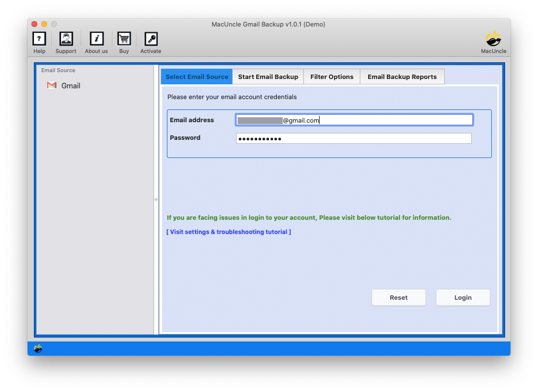The image size is (538, 392).
Task: Click the MacUncle logo in the top-right corner
Action: pyautogui.click(x=493, y=38)
